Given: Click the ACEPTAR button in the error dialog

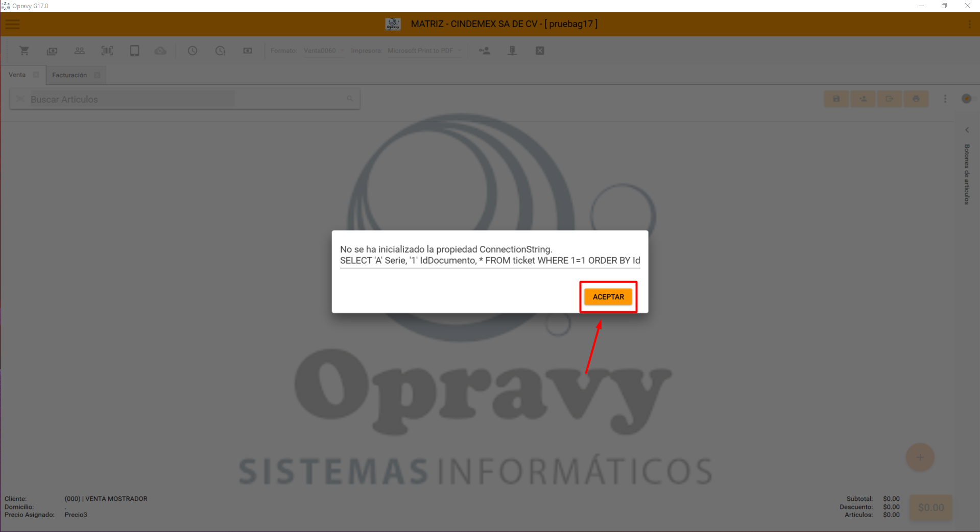Looking at the screenshot, I should click(608, 297).
